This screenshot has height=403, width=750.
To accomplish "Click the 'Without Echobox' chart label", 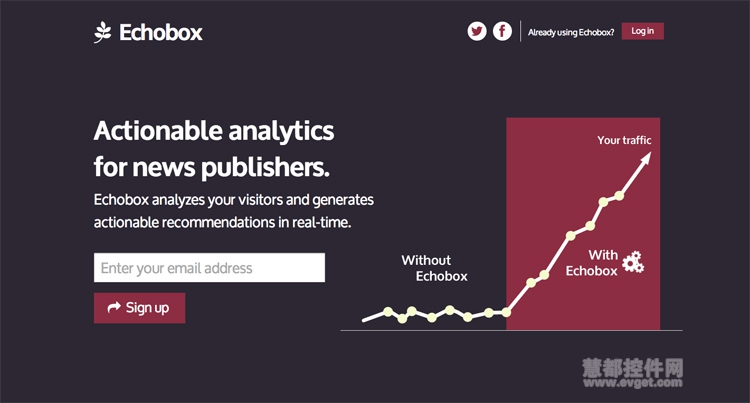I will click(x=434, y=268).
